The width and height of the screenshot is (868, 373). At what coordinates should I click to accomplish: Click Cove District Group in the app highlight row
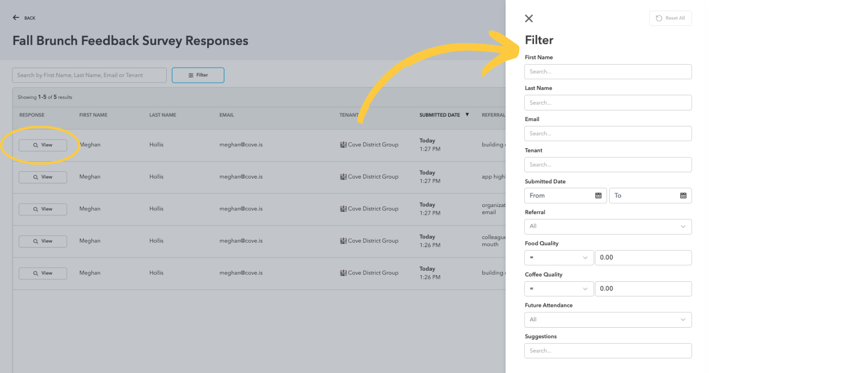(373, 177)
